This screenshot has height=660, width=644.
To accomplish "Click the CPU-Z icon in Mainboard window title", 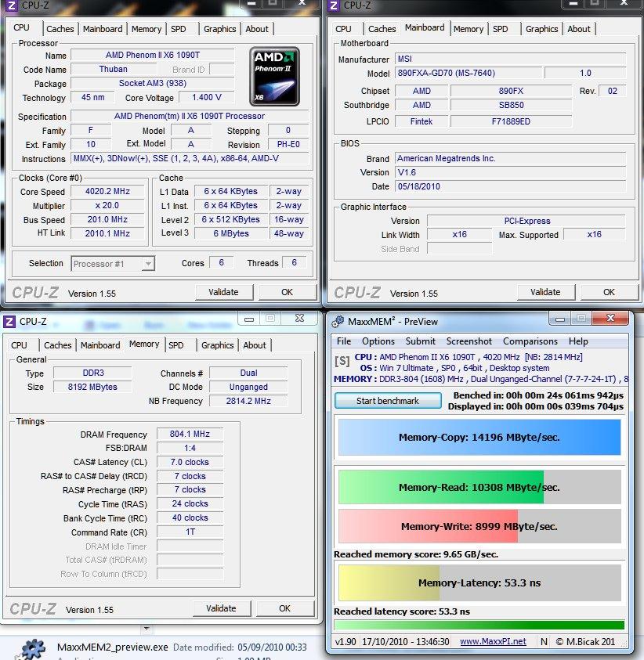I will click(x=334, y=5).
